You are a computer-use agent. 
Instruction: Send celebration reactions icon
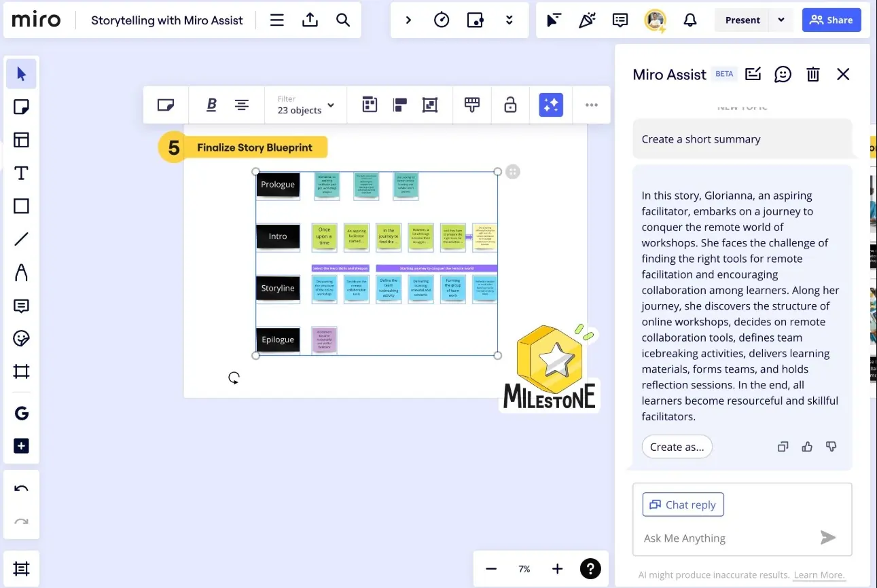(587, 20)
